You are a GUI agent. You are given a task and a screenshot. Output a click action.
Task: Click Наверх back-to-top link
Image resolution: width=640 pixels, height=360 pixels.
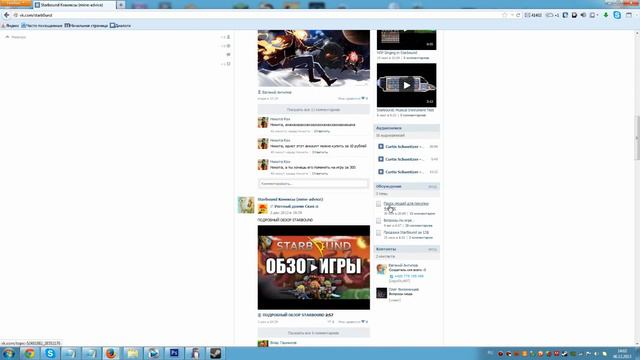pos(16,37)
